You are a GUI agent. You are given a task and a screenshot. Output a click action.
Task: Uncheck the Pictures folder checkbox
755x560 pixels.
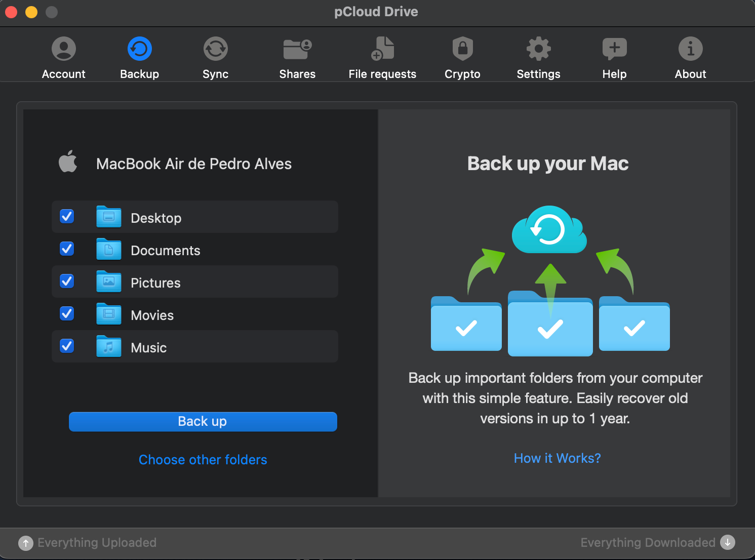67,281
